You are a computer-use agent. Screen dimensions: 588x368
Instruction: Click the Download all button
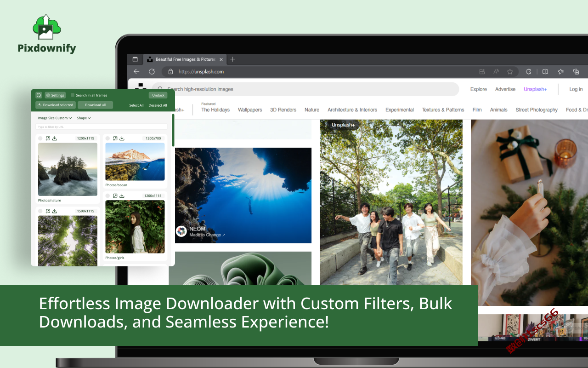95,105
